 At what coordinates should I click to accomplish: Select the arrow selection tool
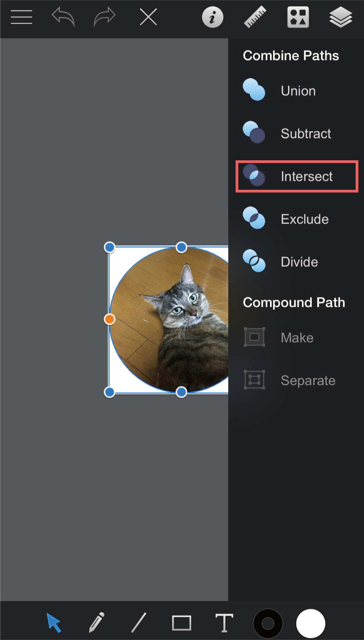53,622
